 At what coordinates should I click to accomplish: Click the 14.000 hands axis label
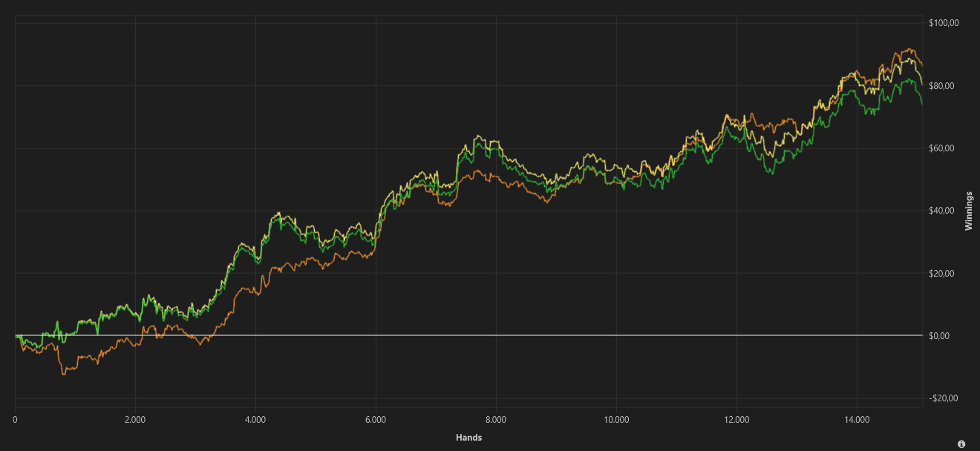coord(857,420)
